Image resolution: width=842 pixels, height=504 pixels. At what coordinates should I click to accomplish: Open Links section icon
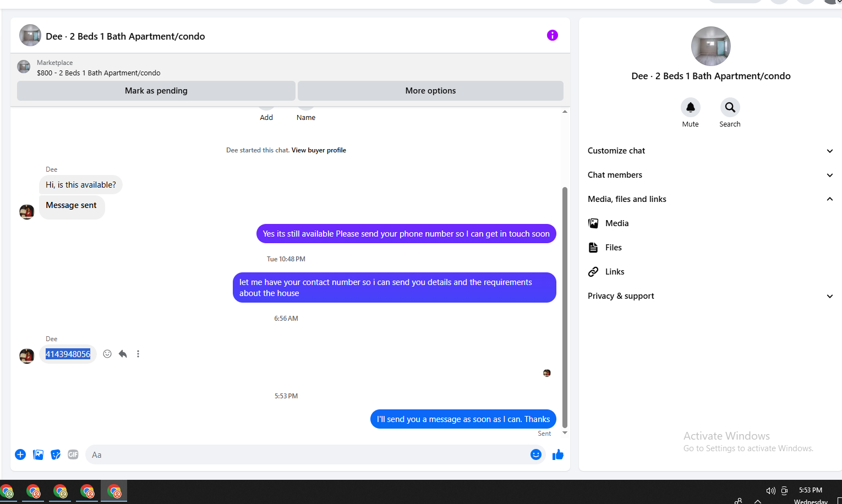(x=593, y=272)
